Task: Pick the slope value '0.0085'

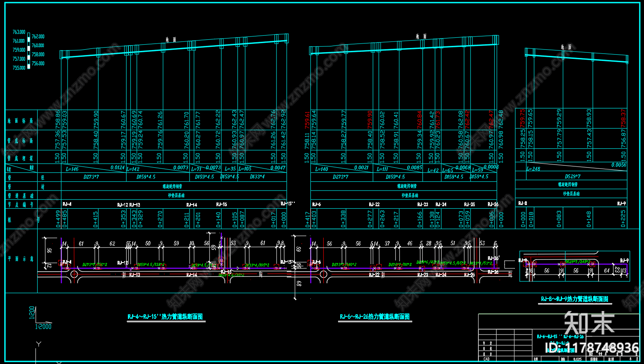Action: pos(414,168)
